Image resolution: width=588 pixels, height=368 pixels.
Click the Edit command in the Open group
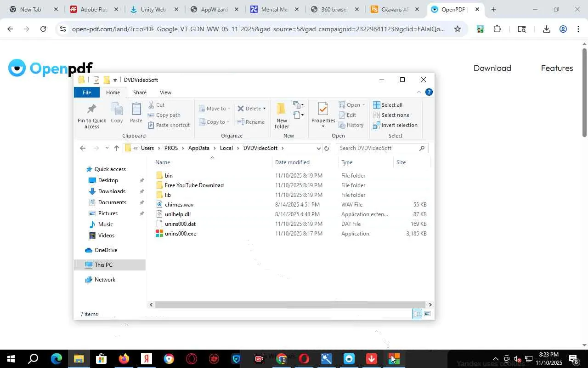coord(347,115)
